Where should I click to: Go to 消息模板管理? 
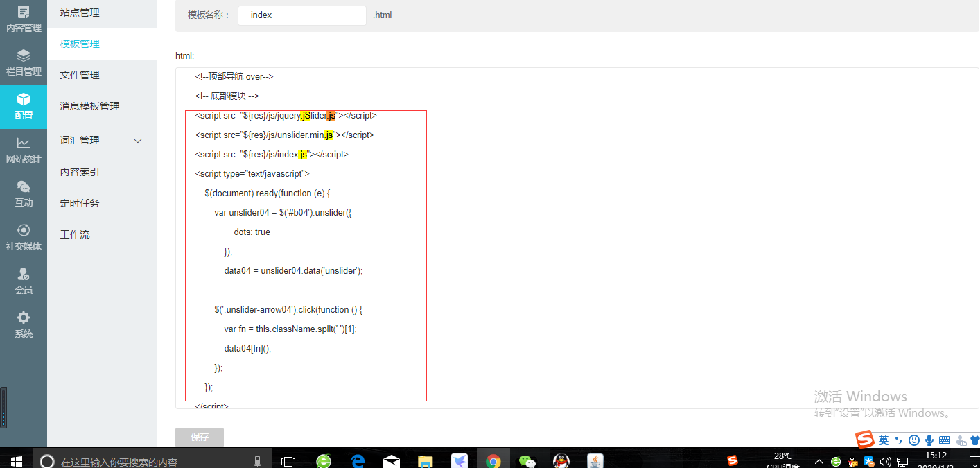[x=89, y=106]
